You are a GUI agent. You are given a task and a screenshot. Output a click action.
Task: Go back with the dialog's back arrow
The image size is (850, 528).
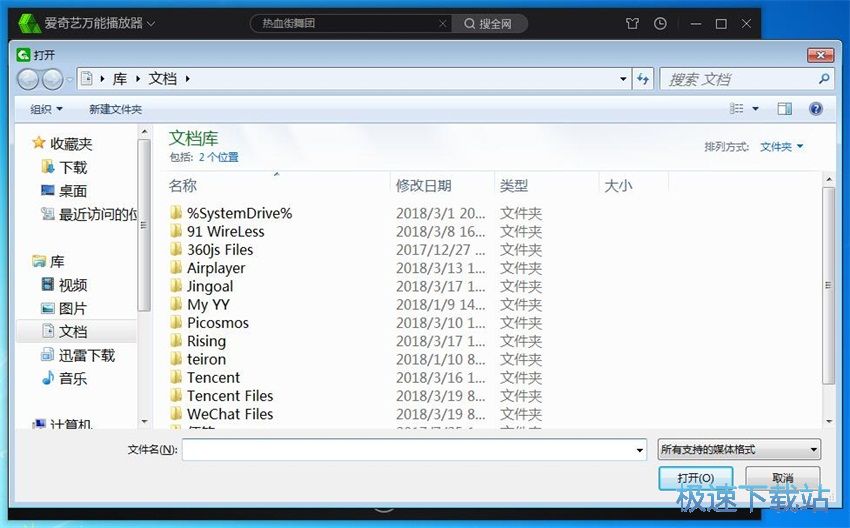pos(28,80)
